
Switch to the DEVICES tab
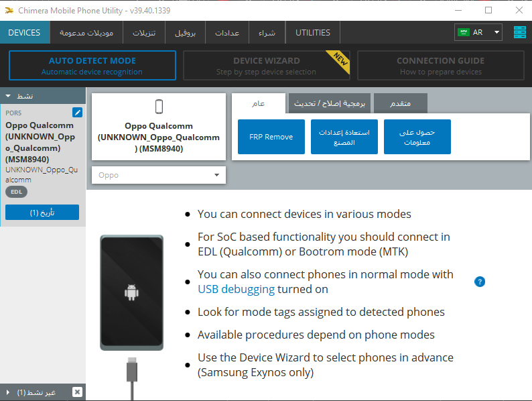(x=25, y=33)
